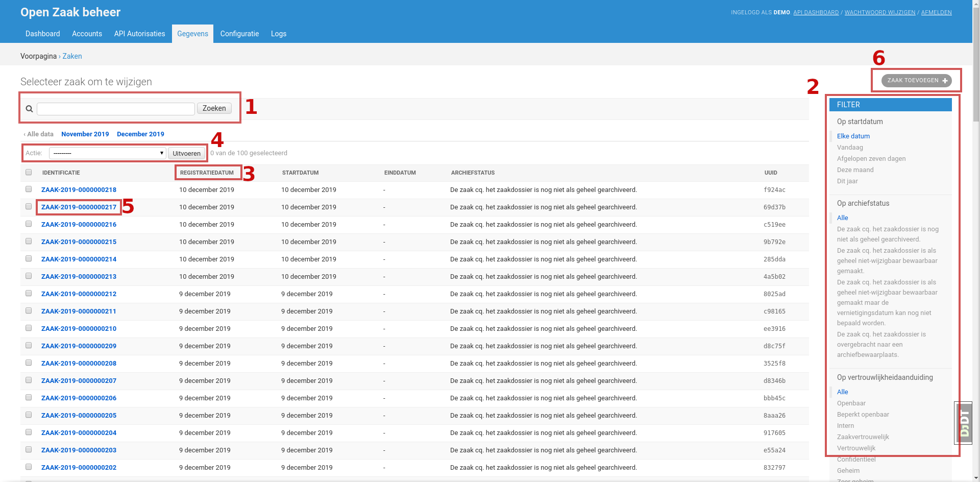
Task: Filter by November 2019
Action: 85,134
